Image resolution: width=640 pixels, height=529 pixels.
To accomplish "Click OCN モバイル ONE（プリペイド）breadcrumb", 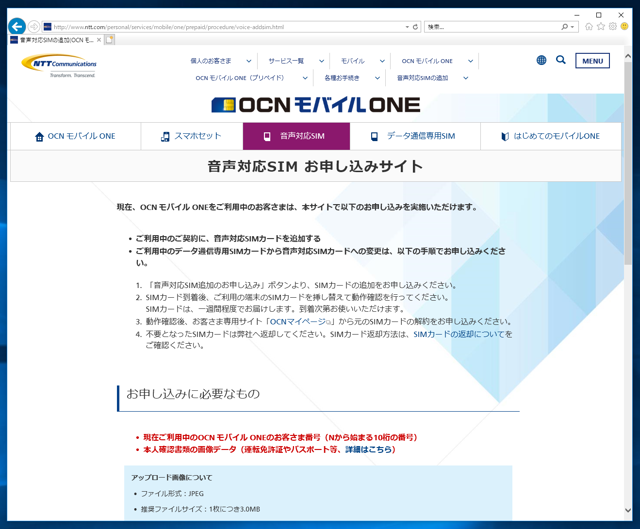I will click(240, 78).
